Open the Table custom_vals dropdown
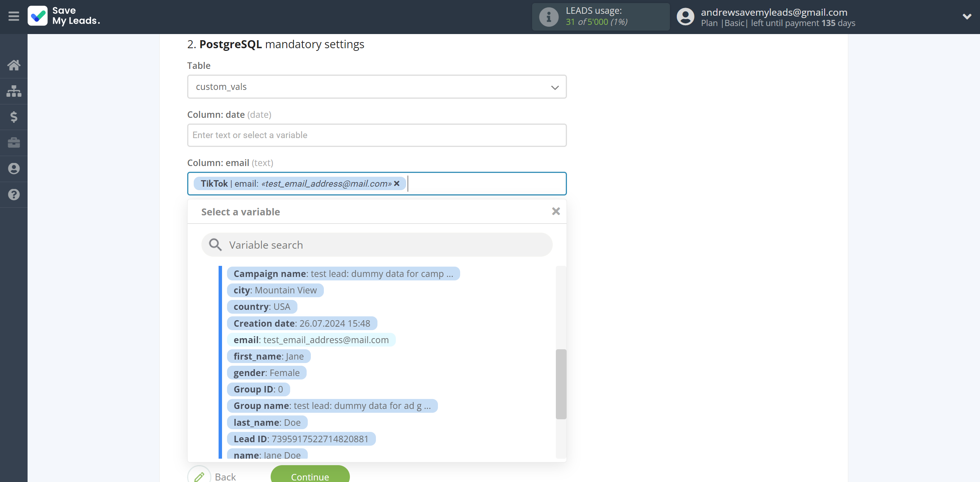The width and height of the screenshot is (980, 482). 377,87
